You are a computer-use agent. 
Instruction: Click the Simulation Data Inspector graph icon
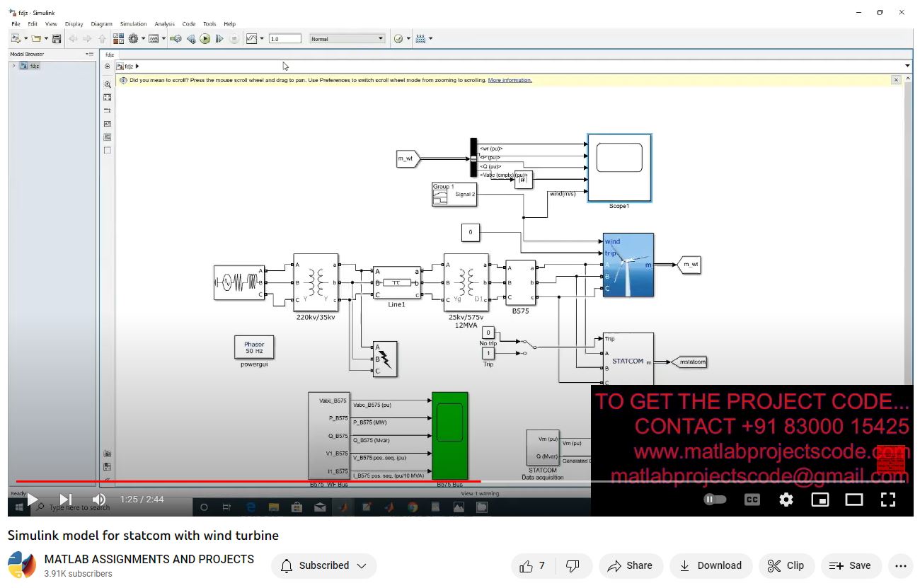coord(251,39)
